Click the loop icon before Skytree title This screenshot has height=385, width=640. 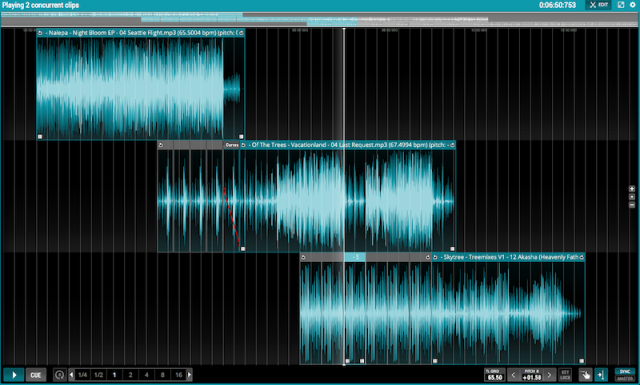click(435, 257)
